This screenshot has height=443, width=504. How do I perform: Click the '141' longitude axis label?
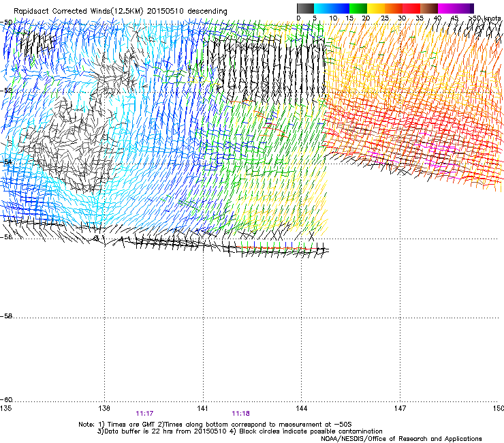click(x=203, y=408)
